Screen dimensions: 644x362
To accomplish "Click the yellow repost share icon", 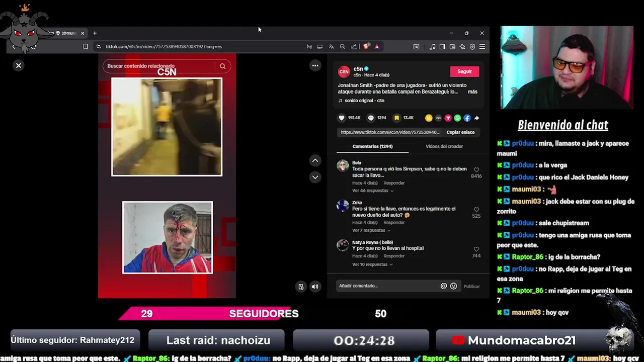I will [429, 118].
